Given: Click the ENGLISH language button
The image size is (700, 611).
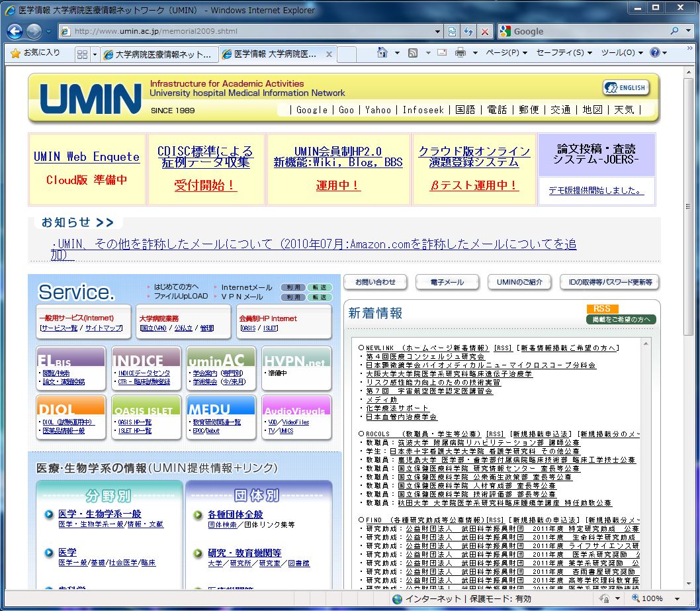Looking at the screenshot, I should point(625,88).
